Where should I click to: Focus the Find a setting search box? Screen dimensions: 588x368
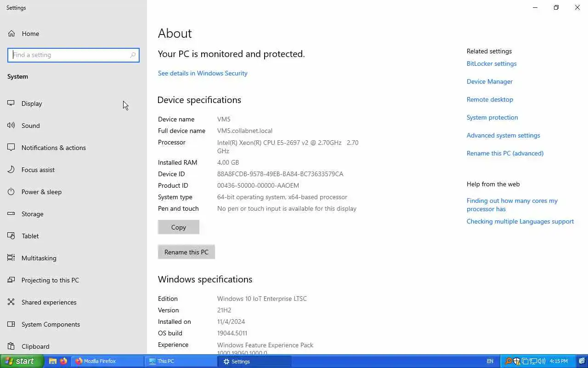[73, 55]
